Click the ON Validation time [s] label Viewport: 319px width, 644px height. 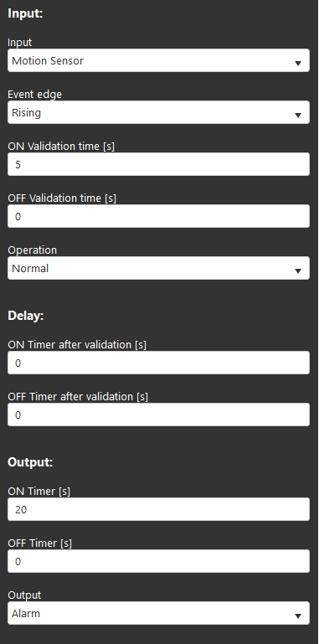tap(61, 147)
